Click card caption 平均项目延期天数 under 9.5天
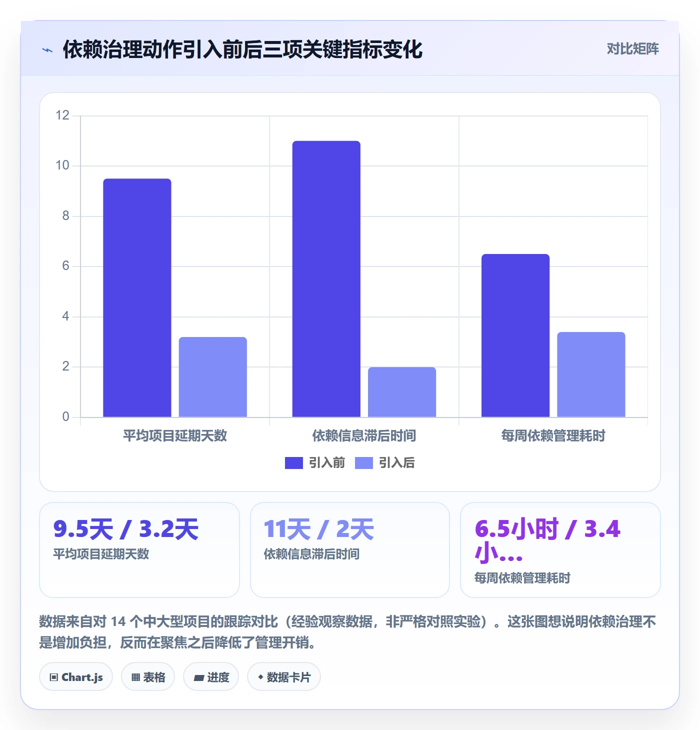Image resolution: width=700 pixels, height=730 pixels. [101, 554]
